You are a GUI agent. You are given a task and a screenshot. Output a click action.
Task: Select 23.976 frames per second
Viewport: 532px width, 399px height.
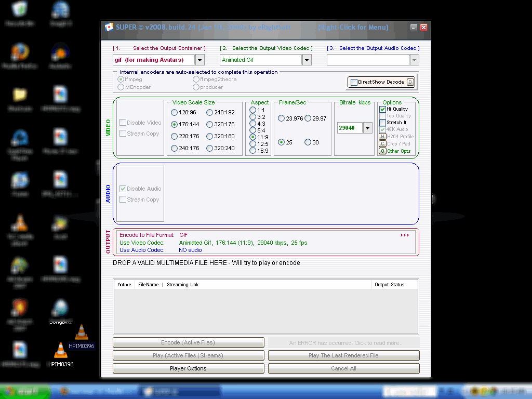pyautogui.click(x=281, y=118)
